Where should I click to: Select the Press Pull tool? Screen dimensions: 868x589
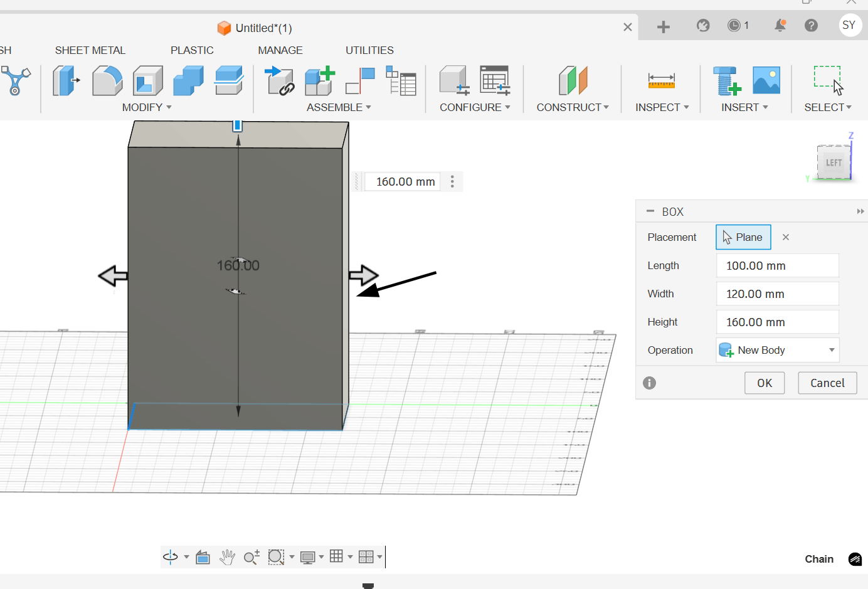click(66, 81)
